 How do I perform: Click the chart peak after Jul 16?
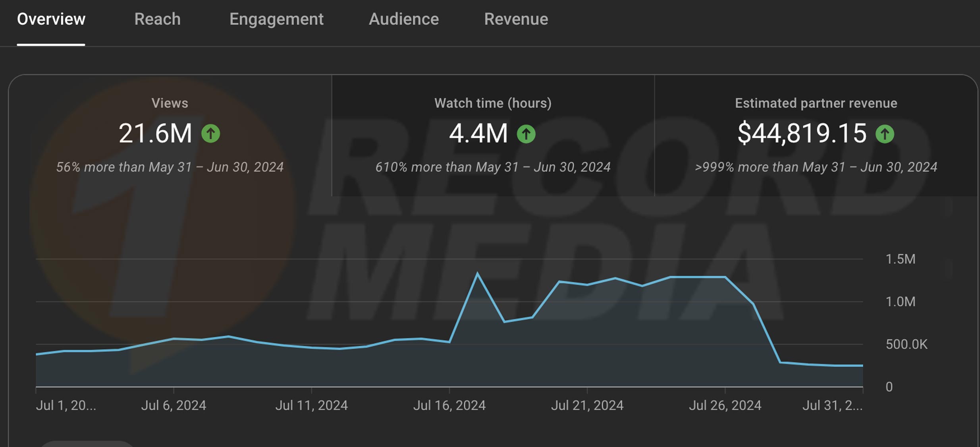pos(477,273)
